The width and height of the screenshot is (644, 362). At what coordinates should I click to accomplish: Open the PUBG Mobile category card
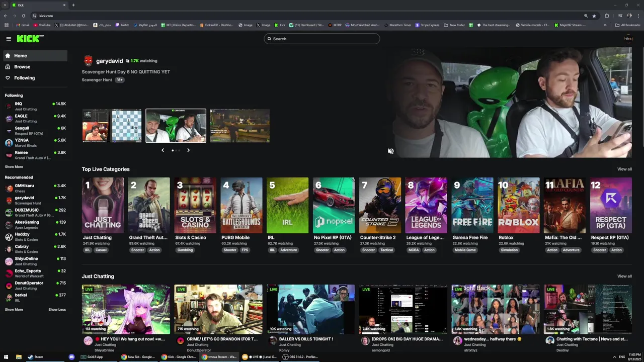click(x=242, y=205)
